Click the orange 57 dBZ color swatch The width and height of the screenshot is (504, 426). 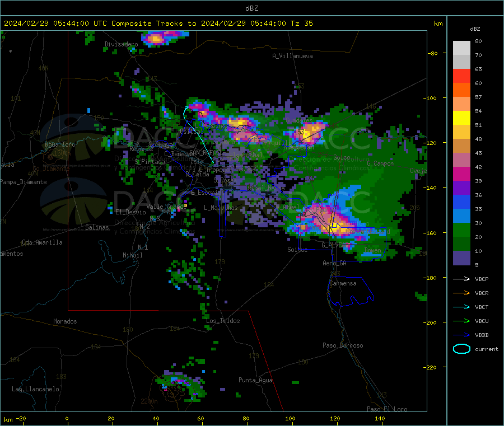(461, 90)
